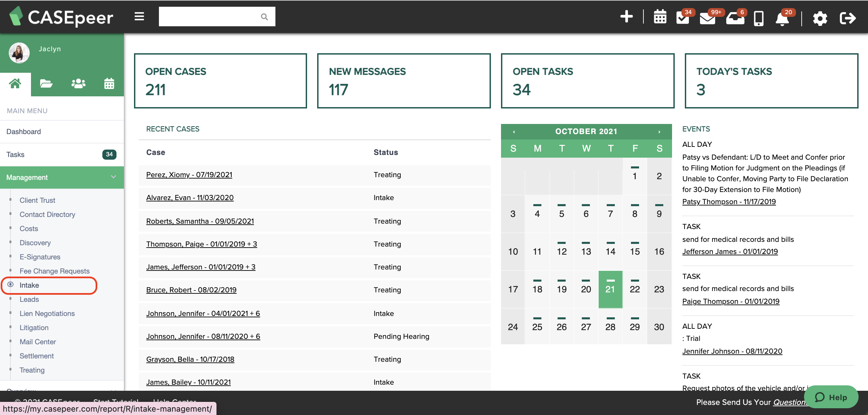Open event link Patsy Thompson - 11/17/2019

click(x=729, y=201)
